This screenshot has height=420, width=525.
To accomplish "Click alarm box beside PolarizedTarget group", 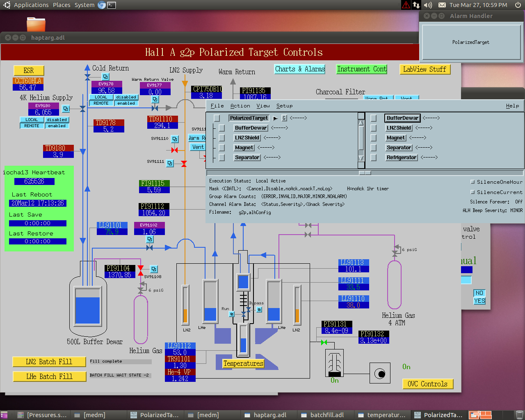I will 217,118.
